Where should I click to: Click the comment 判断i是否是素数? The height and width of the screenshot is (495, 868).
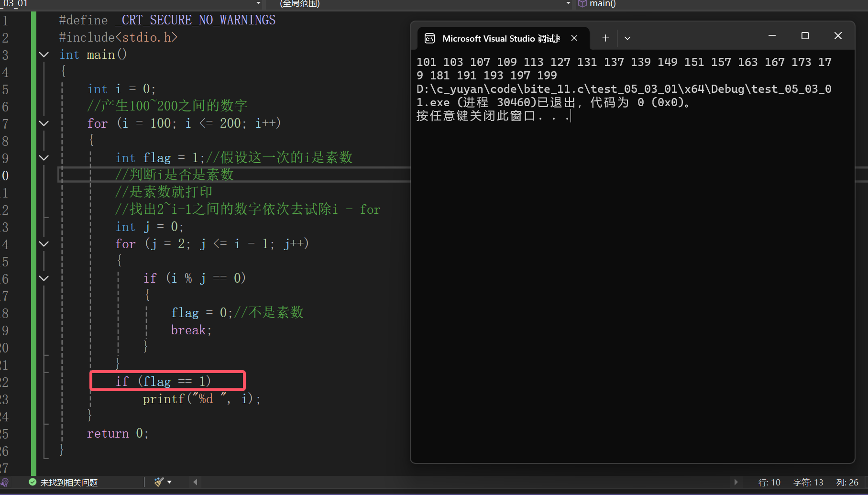point(175,175)
